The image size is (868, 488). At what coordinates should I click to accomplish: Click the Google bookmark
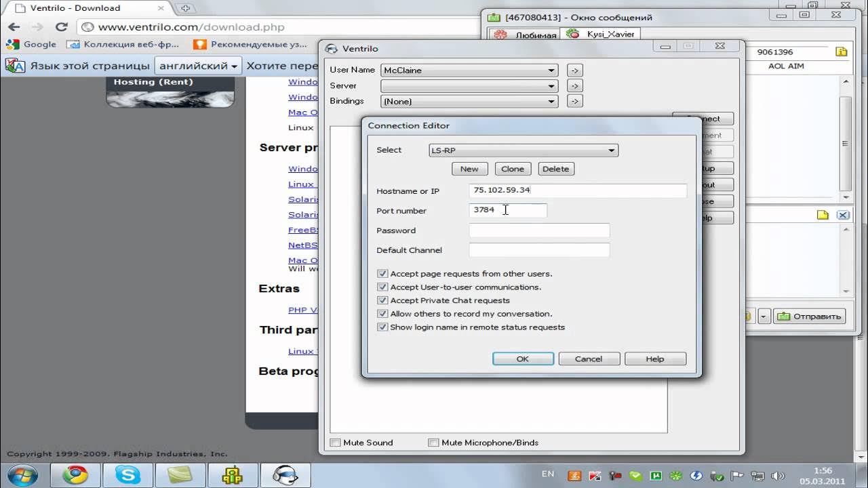[x=31, y=44]
